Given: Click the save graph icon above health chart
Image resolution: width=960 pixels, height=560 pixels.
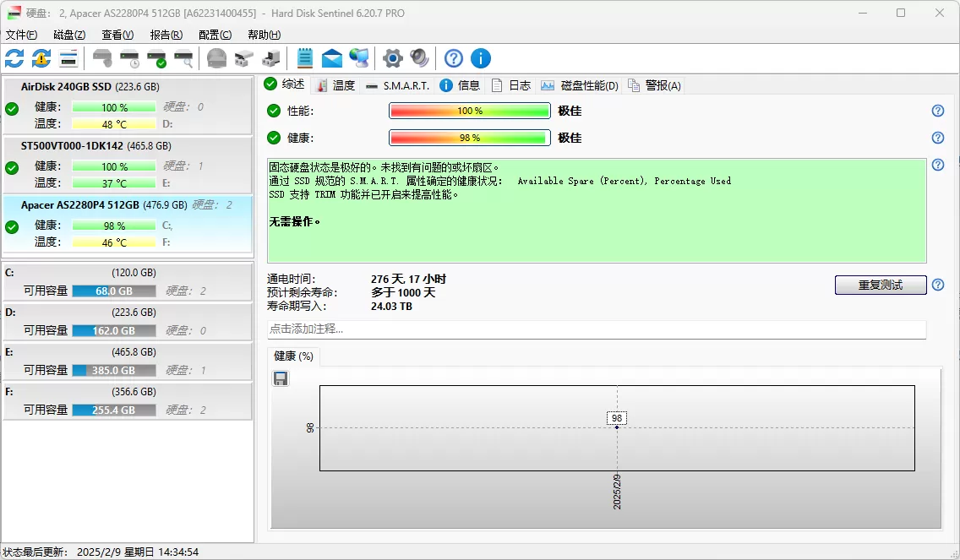Looking at the screenshot, I should pos(281,378).
